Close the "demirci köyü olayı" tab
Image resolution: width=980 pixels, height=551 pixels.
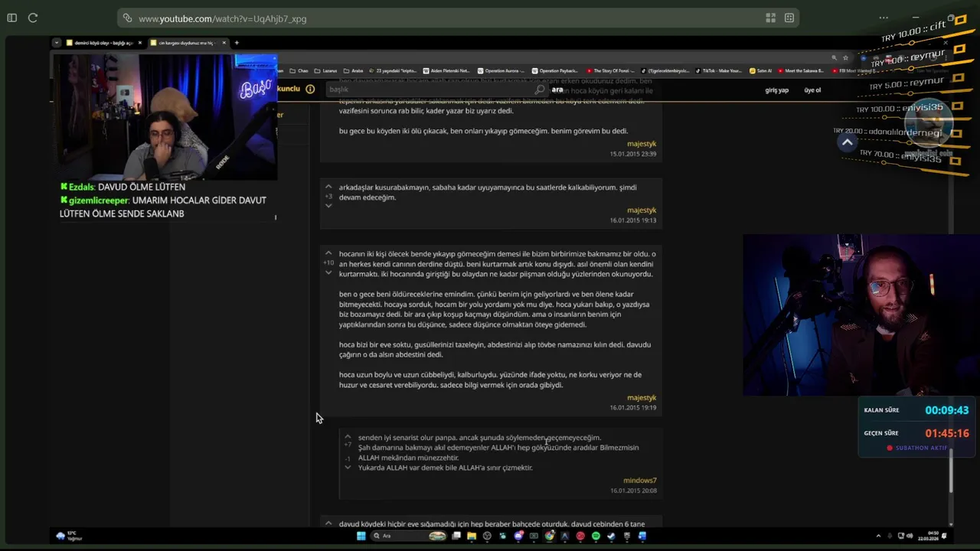(x=139, y=43)
